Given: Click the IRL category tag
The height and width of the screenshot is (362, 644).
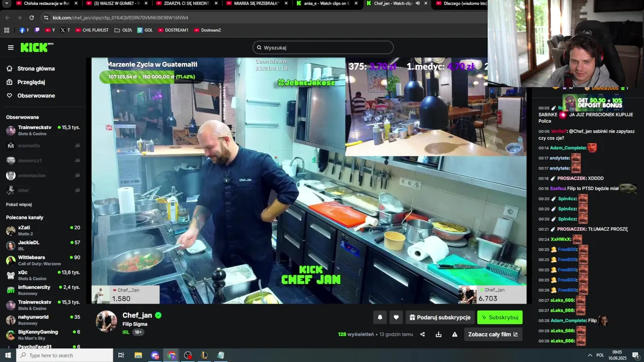Looking at the screenshot, I should (126, 332).
